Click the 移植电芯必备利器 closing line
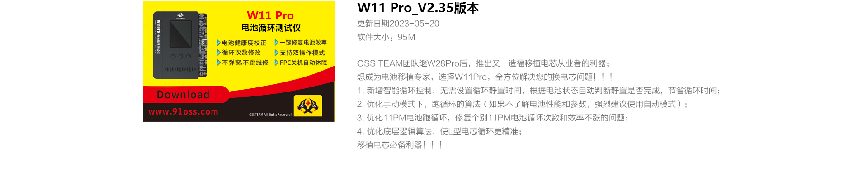 pos(400,145)
